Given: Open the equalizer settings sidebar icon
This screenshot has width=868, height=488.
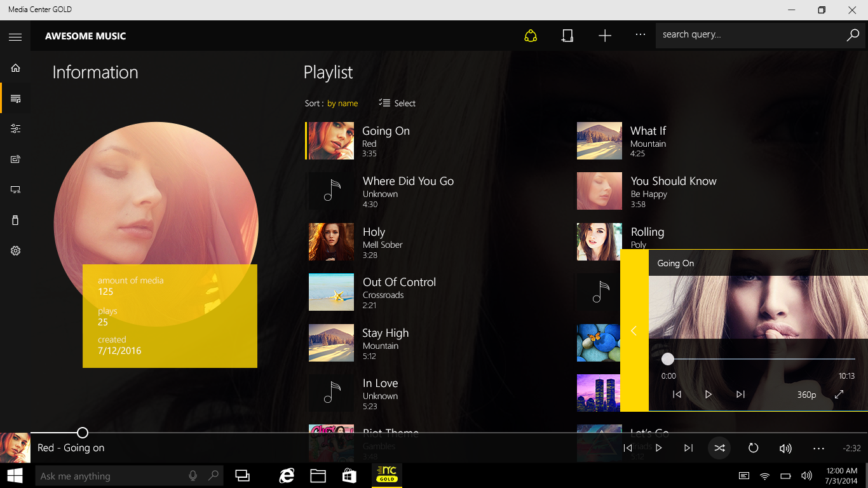Looking at the screenshot, I should coord(15,128).
